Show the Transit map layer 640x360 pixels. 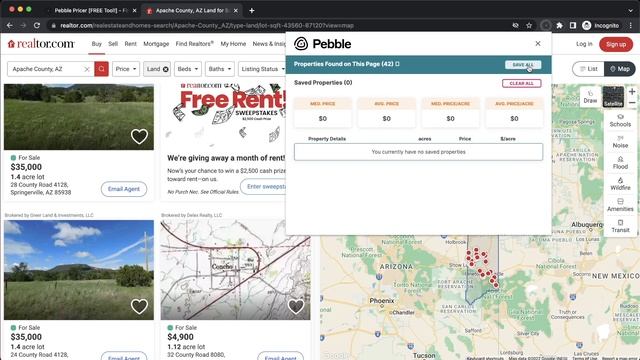click(620, 227)
